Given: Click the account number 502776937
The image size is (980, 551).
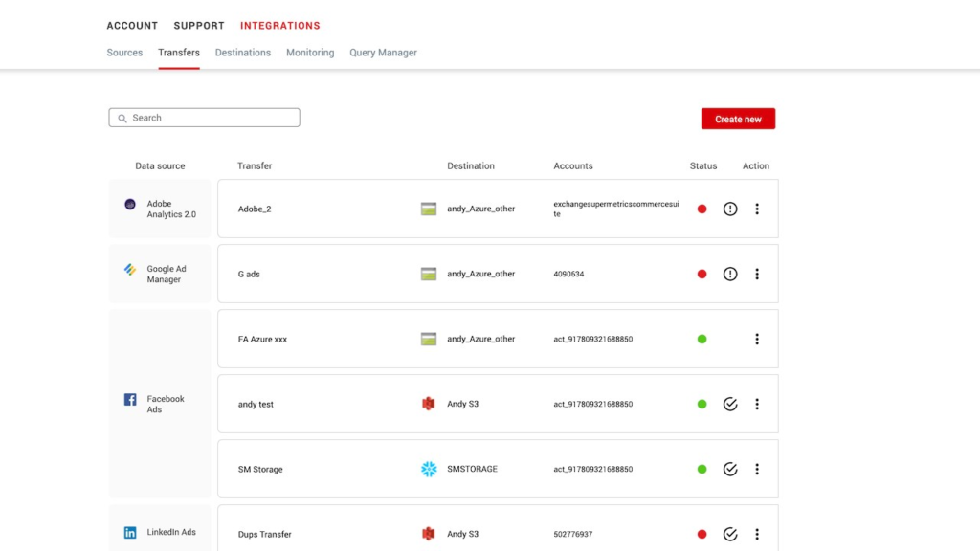Looking at the screenshot, I should coord(573,534).
